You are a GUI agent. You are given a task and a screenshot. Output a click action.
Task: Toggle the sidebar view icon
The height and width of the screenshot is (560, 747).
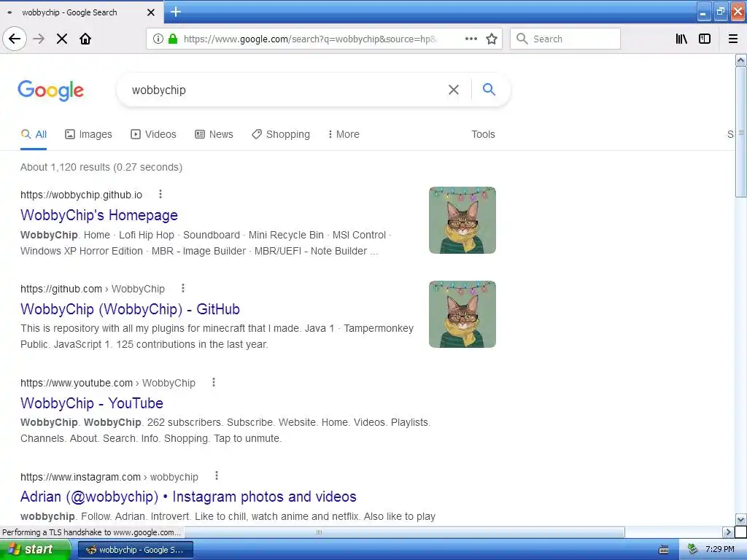[705, 39]
